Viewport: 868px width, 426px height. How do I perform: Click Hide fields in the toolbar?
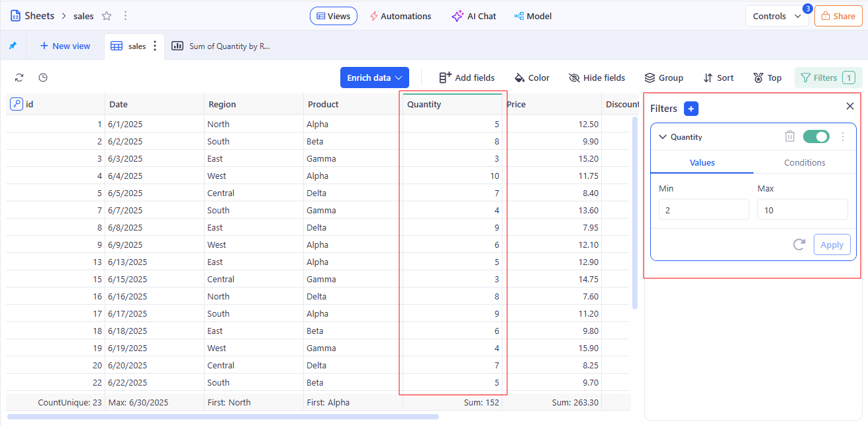597,78
